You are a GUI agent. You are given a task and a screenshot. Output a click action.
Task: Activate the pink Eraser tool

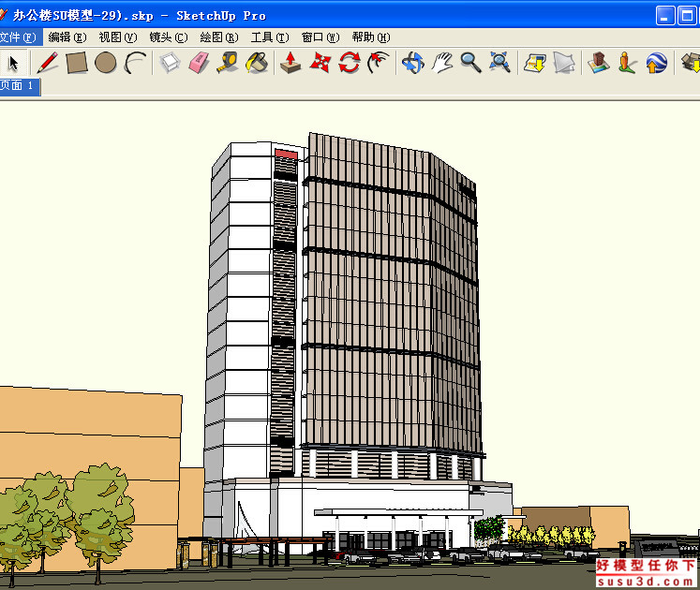(x=199, y=63)
